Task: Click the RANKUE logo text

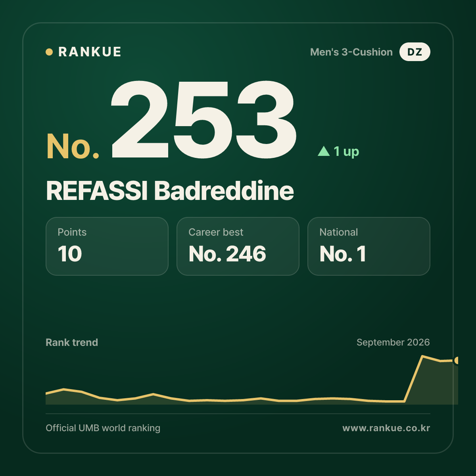Action: 90,52
